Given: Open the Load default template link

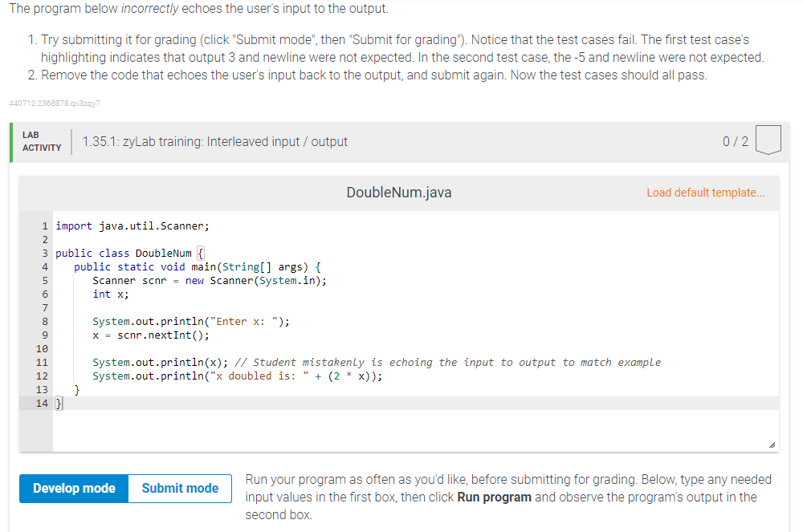Looking at the screenshot, I should [x=705, y=193].
